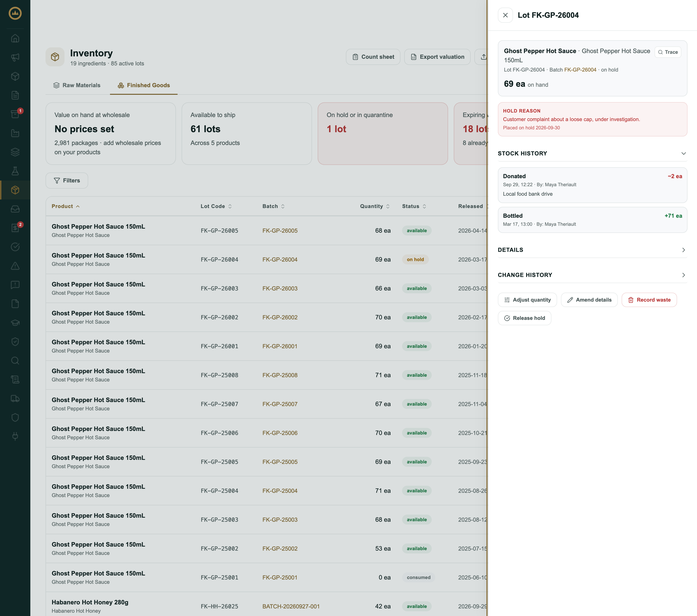Open the plug integrations sidebar icon

click(x=15, y=436)
